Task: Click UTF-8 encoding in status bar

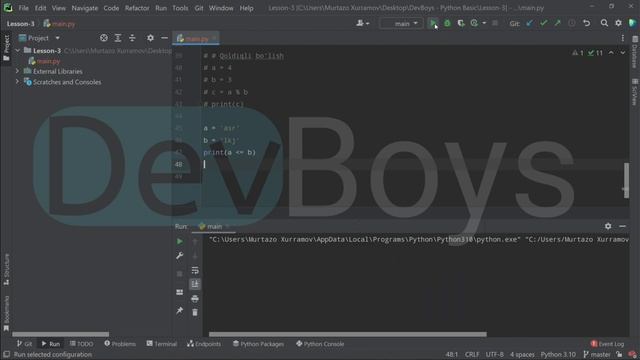Action: click(494, 355)
